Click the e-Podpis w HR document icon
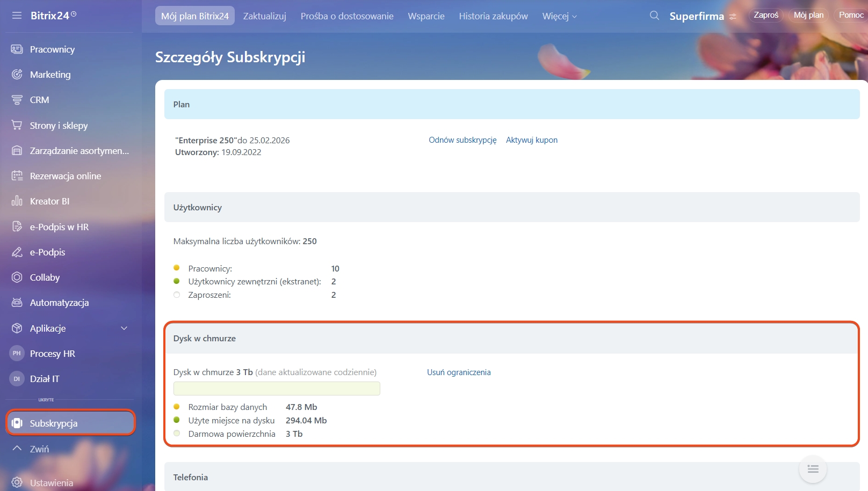Image resolution: width=868 pixels, height=491 pixels. pos(17,226)
